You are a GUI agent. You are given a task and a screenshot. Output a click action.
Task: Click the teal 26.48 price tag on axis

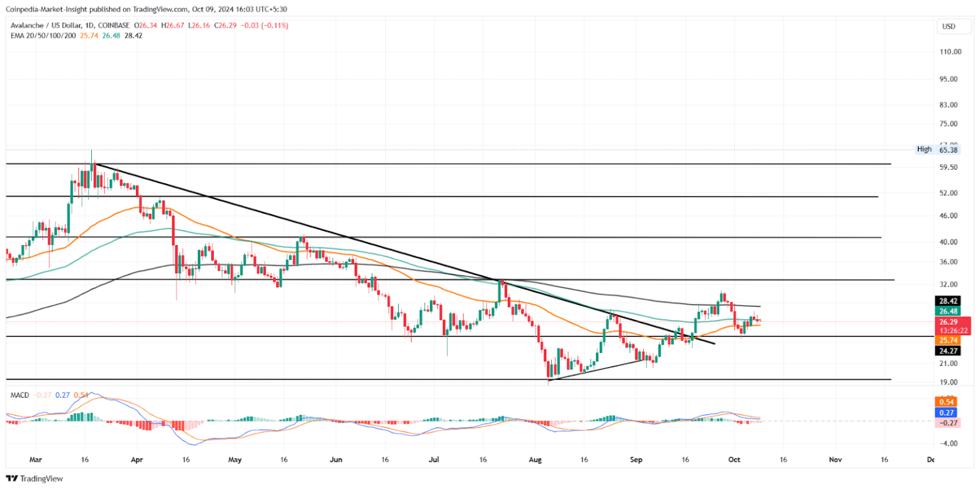tap(947, 311)
